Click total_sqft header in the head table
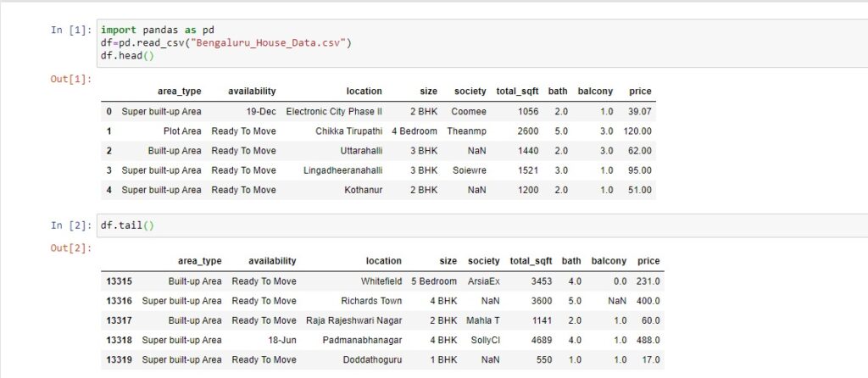This screenshot has height=378, width=868. [x=517, y=92]
